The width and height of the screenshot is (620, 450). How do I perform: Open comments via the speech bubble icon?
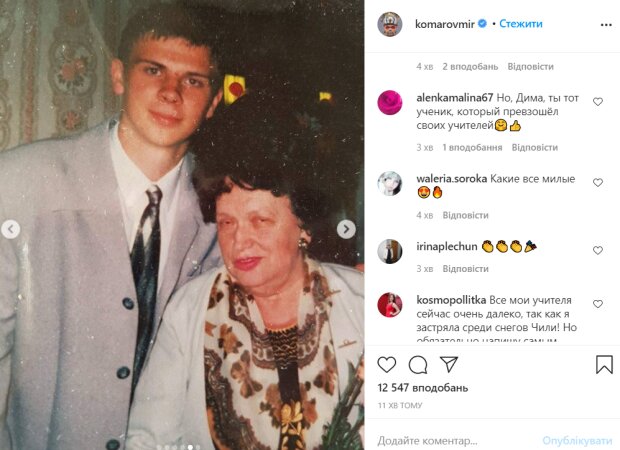coord(418,365)
